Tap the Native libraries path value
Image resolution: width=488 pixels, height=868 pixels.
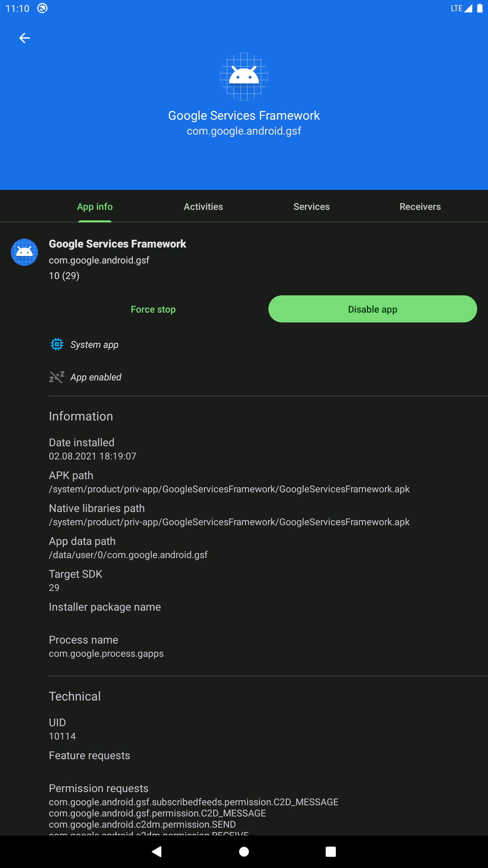coord(229,522)
